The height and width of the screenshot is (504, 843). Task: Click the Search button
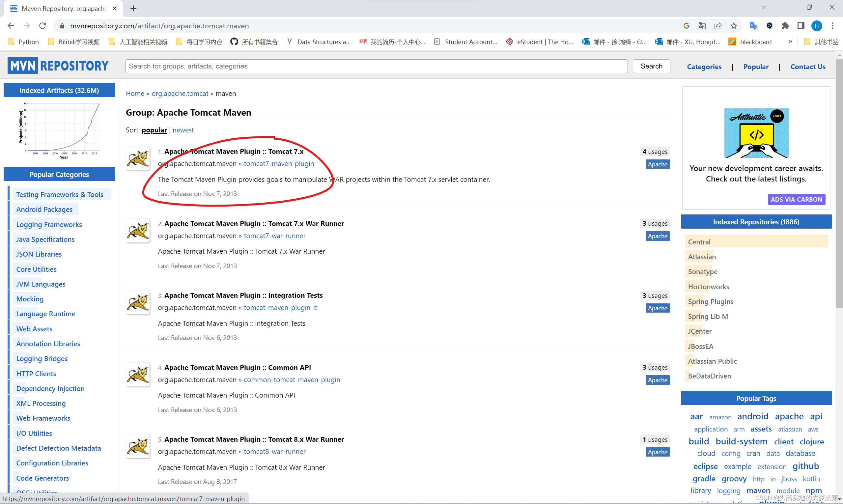click(652, 66)
